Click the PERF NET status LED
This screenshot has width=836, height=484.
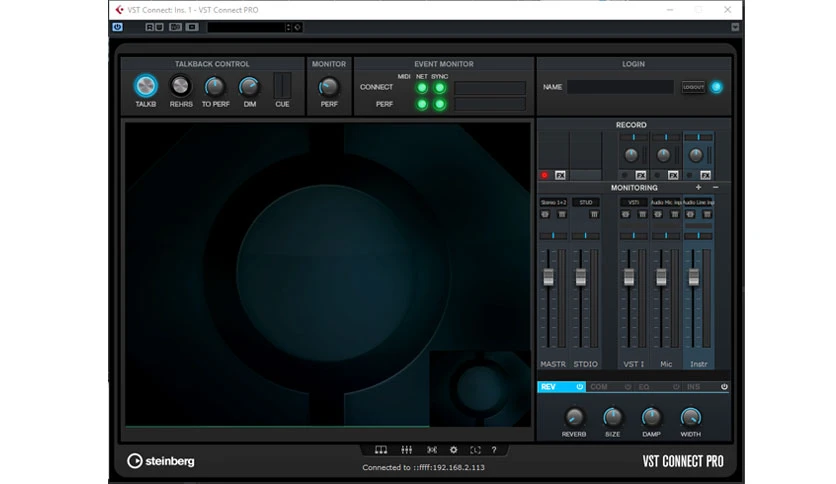tap(422, 104)
